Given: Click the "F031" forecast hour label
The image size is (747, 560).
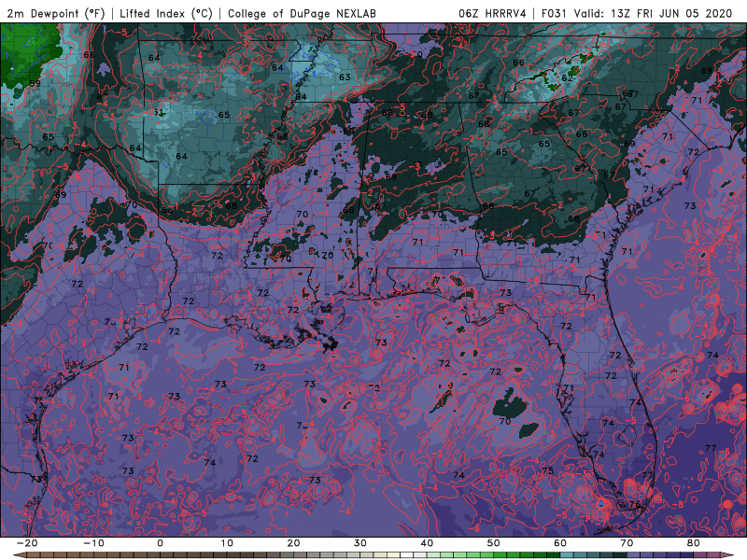Looking at the screenshot, I should pyautogui.click(x=554, y=13).
